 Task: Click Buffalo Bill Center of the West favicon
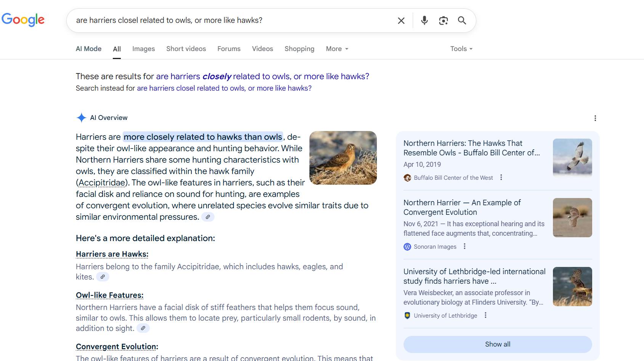pos(407,178)
